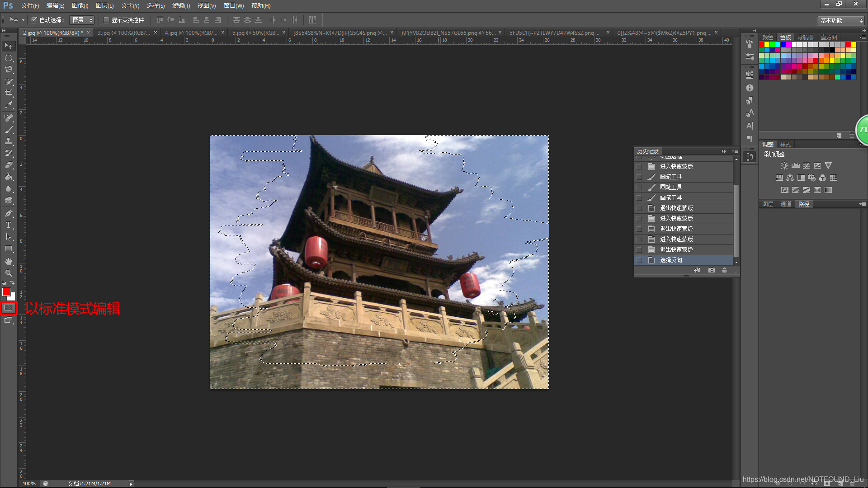Select the Sponge tool
The image size is (868, 488).
coord(9,200)
